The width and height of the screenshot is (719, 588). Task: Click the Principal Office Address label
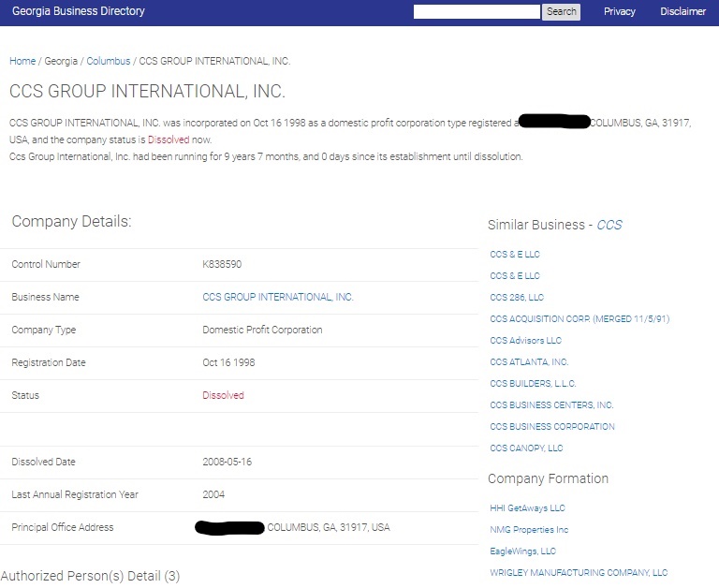click(x=63, y=527)
